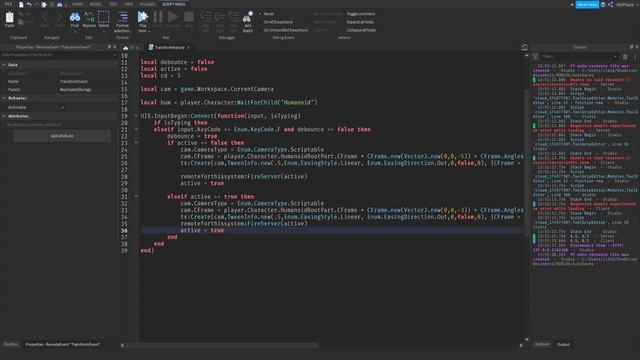Image resolution: width=640 pixels, height=360 pixels.
Task: Click the Parent property value ReplicatedStorage
Action: pos(76,90)
